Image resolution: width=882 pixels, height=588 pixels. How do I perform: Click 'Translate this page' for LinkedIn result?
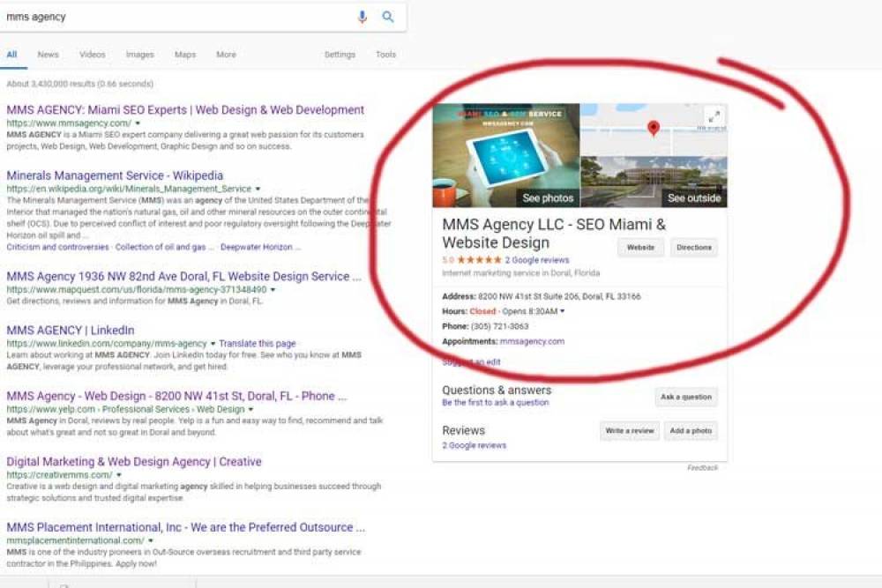[257, 344]
